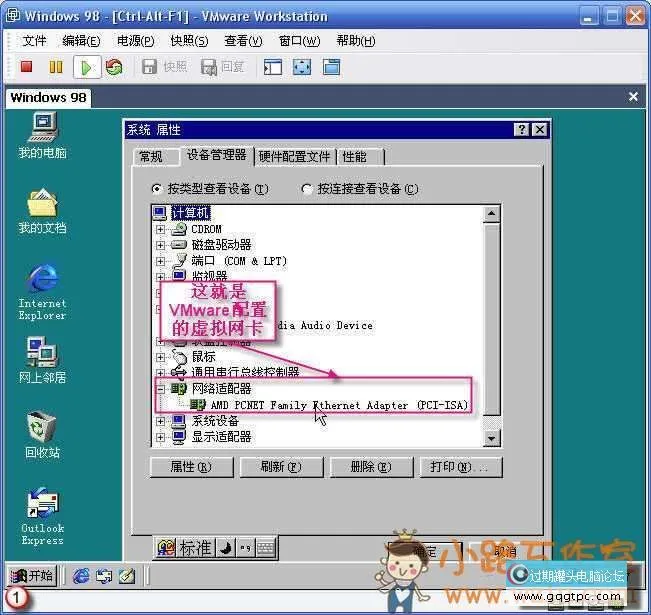Click 标准 IME mode button

click(x=195, y=548)
